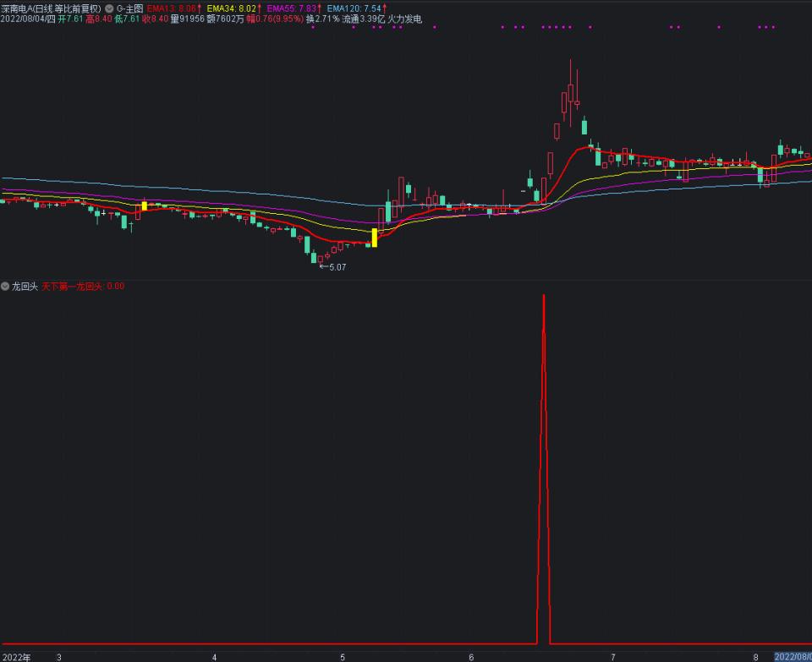Screen dimensions: 812x662
Task: Select month 3 on the time axis
Action: 59,657
